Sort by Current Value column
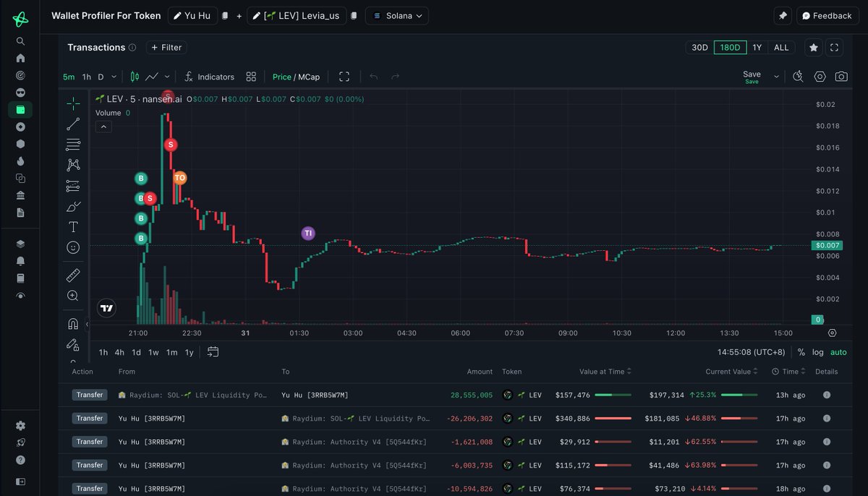Screen dimensions: 868x496 (732, 372)
